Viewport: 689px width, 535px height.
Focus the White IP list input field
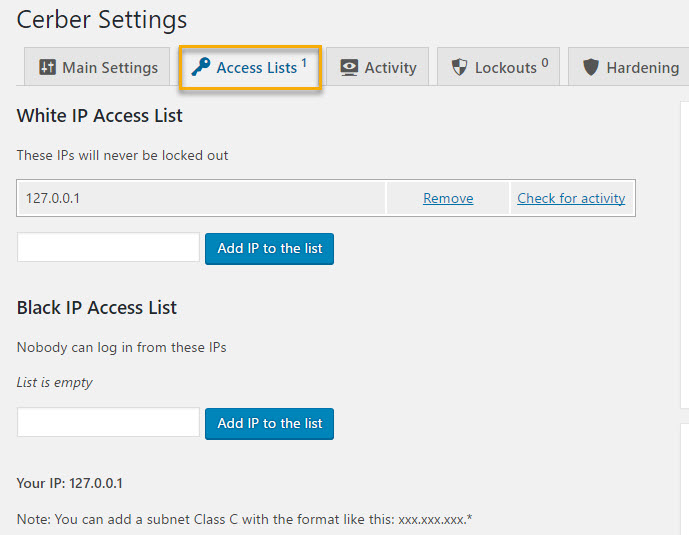[x=108, y=247]
